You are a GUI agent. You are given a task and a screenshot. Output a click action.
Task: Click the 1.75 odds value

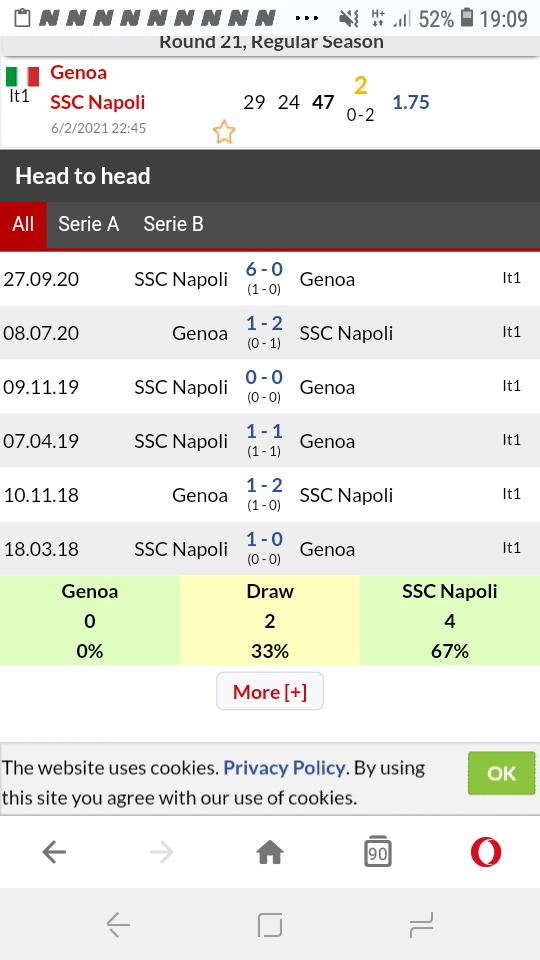coord(411,102)
